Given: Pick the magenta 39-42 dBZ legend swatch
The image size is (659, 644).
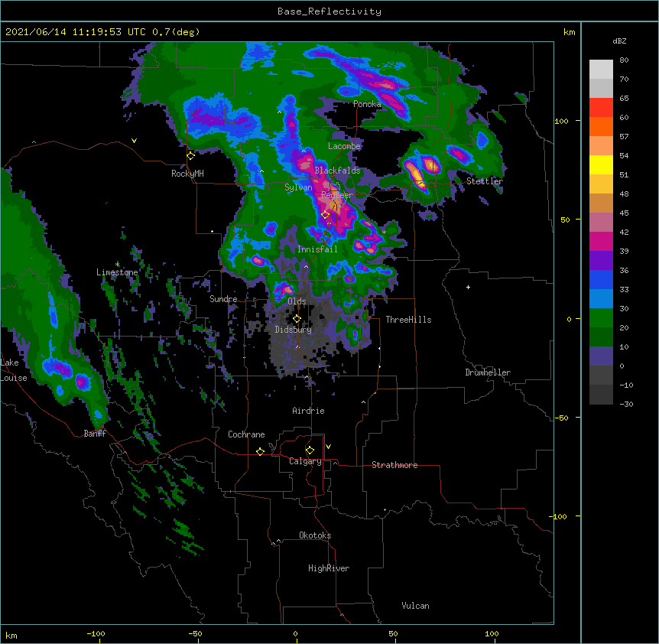Looking at the screenshot, I should click(x=601, y=242).
